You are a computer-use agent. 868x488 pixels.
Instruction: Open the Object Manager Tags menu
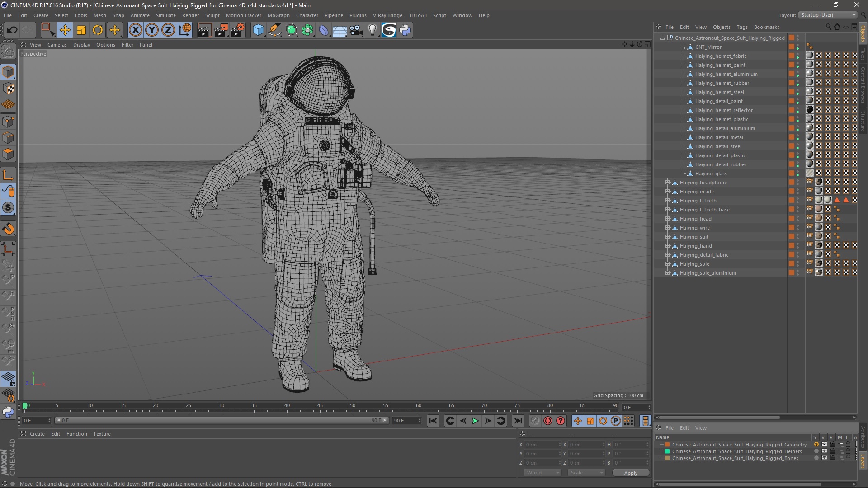(742, 27)
